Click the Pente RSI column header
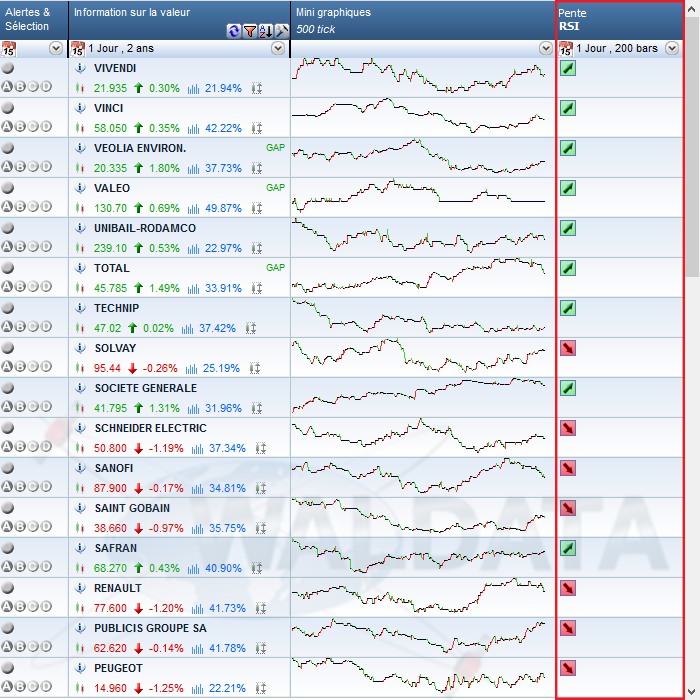The width and height of the screenshot is (700, 700). 574,19
